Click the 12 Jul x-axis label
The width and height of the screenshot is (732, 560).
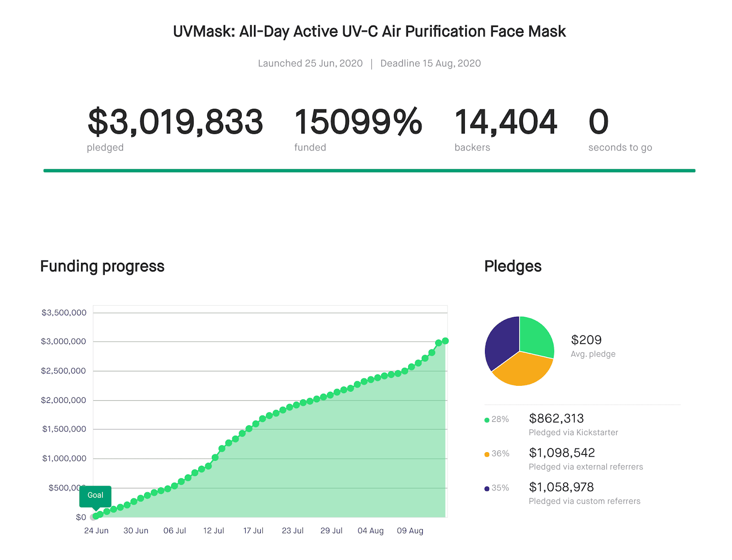(x=214, y=531)
